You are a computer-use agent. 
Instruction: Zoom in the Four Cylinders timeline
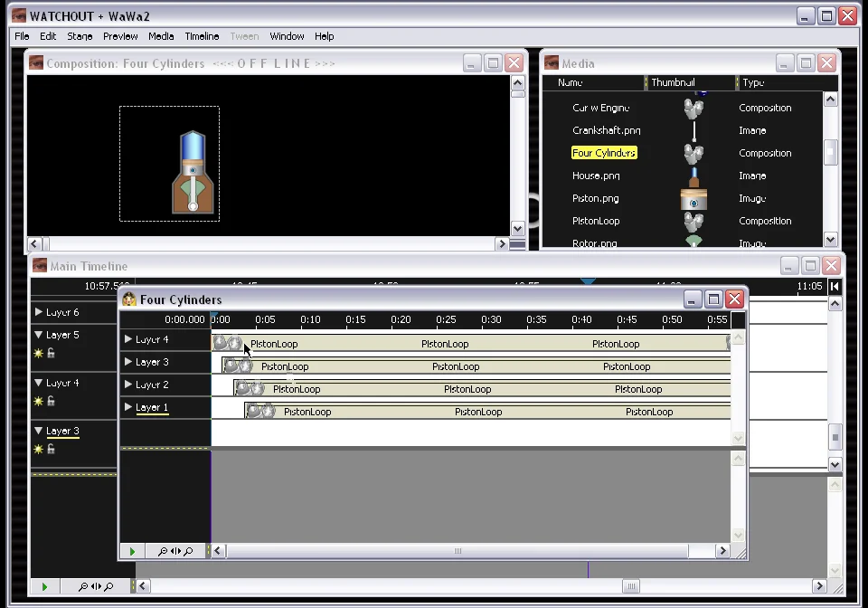coord(188,551)
